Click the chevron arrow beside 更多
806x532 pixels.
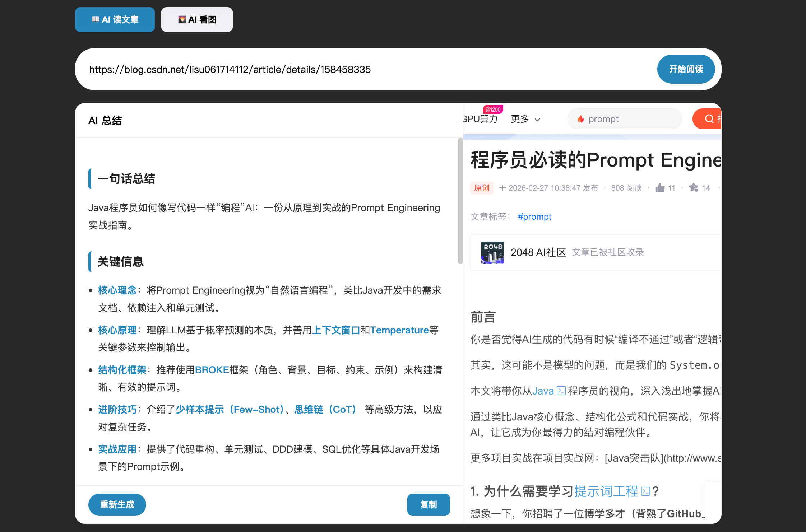pyautogui.click(x=538, y=120)
